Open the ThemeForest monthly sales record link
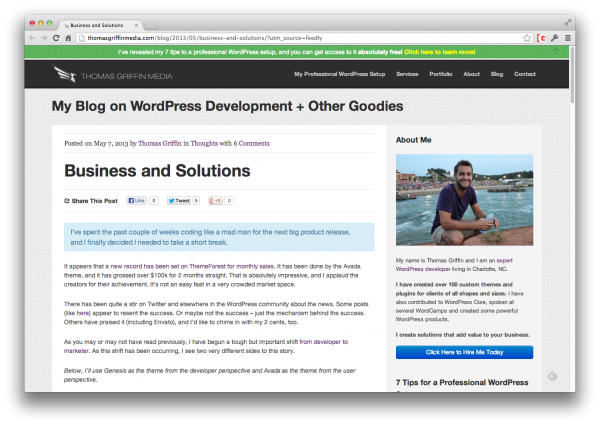This screenshot has width=600, height=426. (x=192, y=266)
